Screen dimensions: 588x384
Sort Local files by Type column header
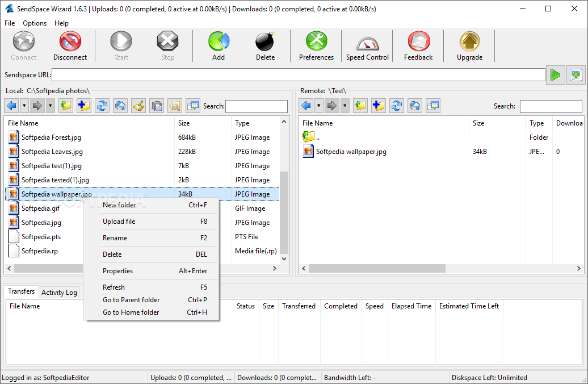(256, 123)
